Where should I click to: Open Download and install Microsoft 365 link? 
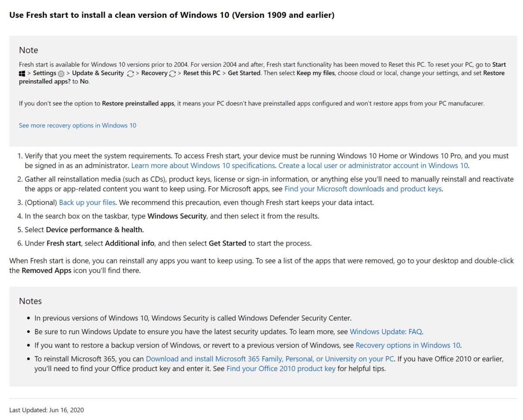[x=270, y=359]
